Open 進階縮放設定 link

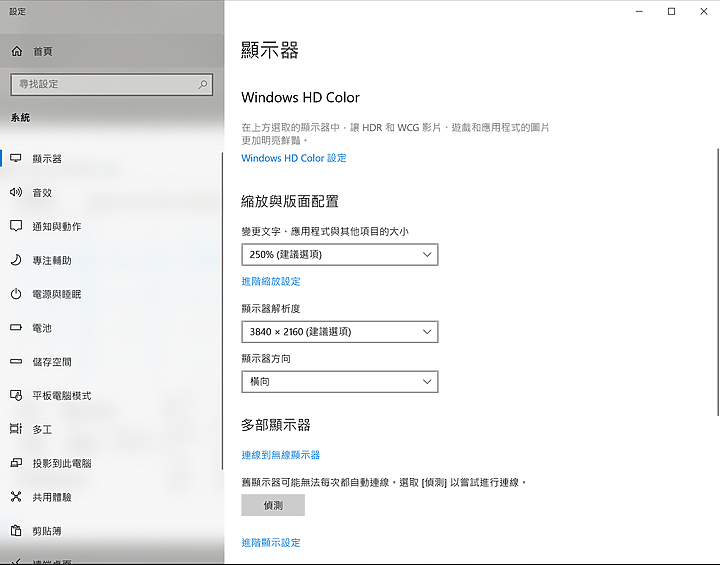coord(271,281)
